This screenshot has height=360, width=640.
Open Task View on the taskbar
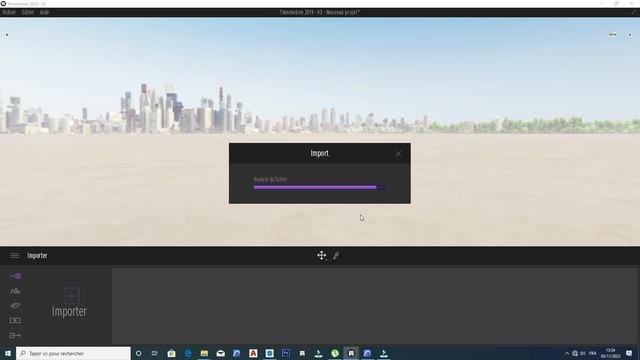(x=155, y=353)
